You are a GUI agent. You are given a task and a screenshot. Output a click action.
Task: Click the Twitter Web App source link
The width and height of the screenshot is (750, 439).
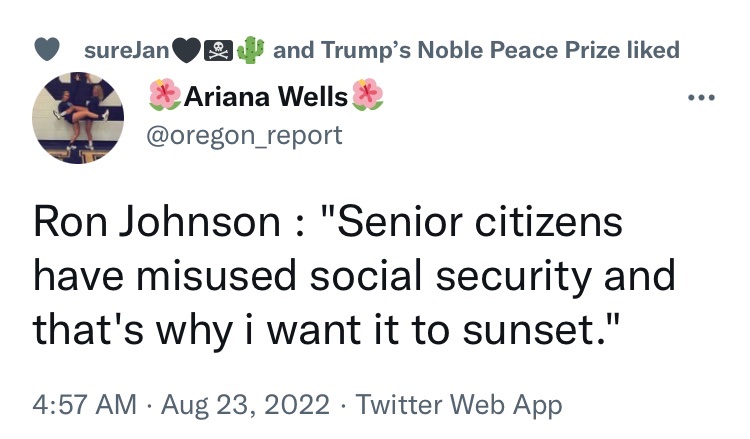(459, 405)
